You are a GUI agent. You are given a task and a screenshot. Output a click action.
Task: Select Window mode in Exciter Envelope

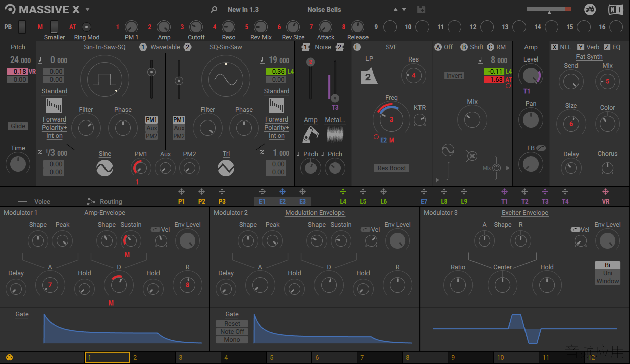[x=608, y=281]
